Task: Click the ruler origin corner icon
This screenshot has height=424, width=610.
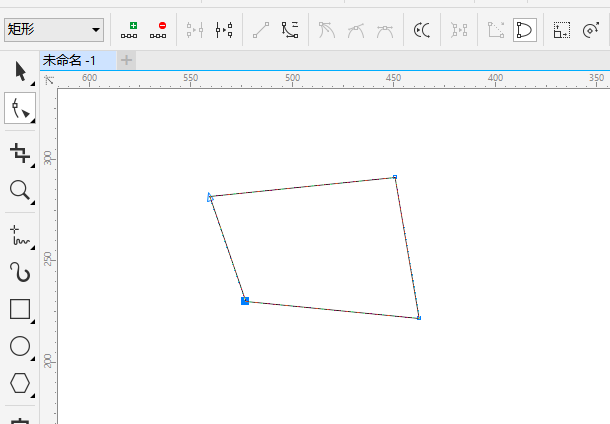Action: coord(49,80)
